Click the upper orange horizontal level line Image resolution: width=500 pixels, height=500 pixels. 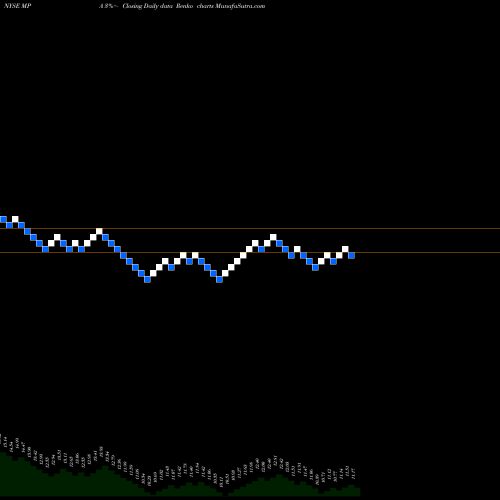pyautogui.click(x=250, y=229)
